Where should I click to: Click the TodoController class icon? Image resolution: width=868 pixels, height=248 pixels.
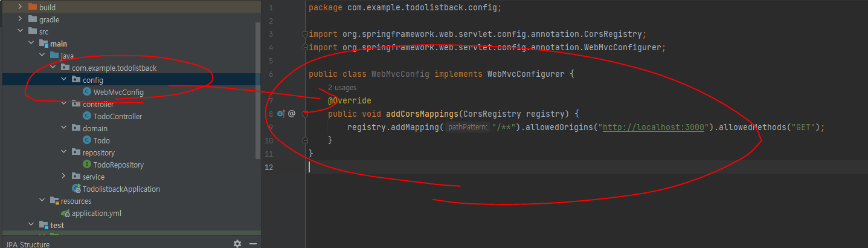coord(87,116)
